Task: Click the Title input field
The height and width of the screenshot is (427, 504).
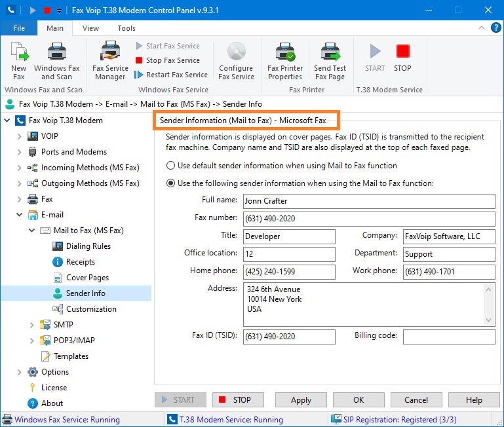Action: tap(289, 236)
